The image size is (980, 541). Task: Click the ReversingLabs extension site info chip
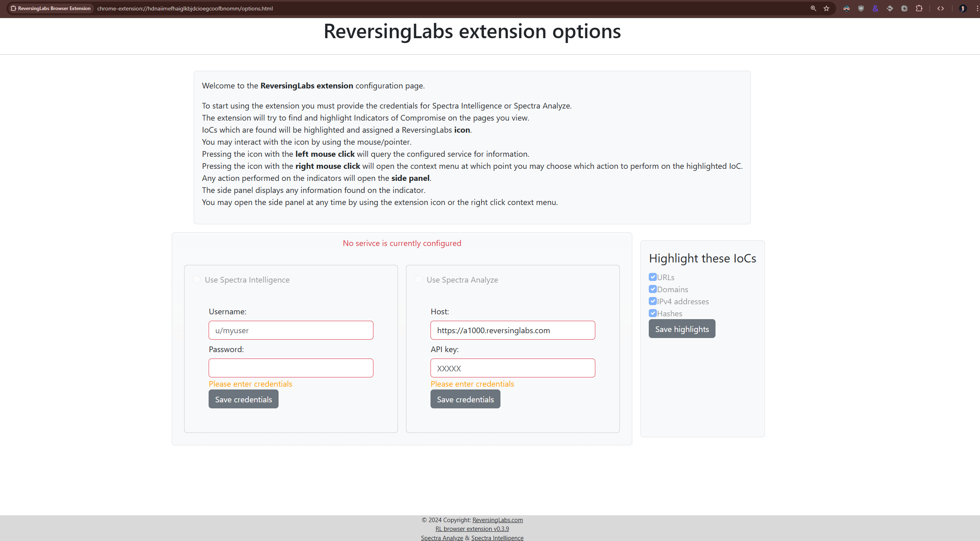coord(51,8)
